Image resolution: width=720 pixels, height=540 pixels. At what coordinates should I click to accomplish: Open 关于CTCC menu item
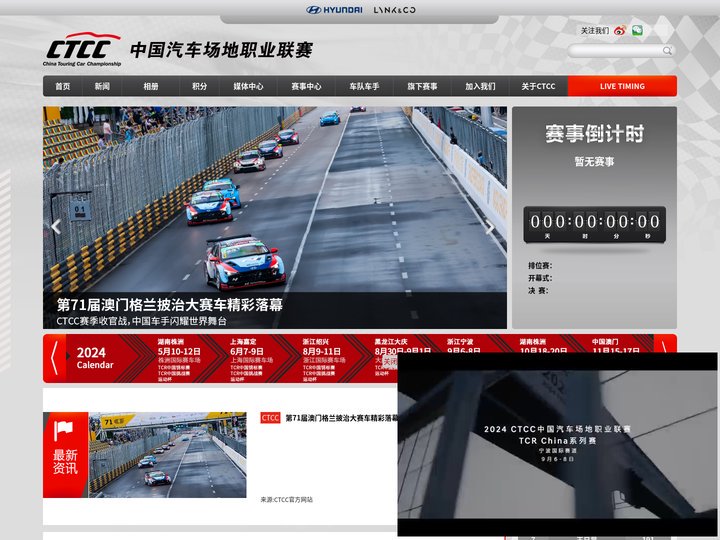coord(538,86)
